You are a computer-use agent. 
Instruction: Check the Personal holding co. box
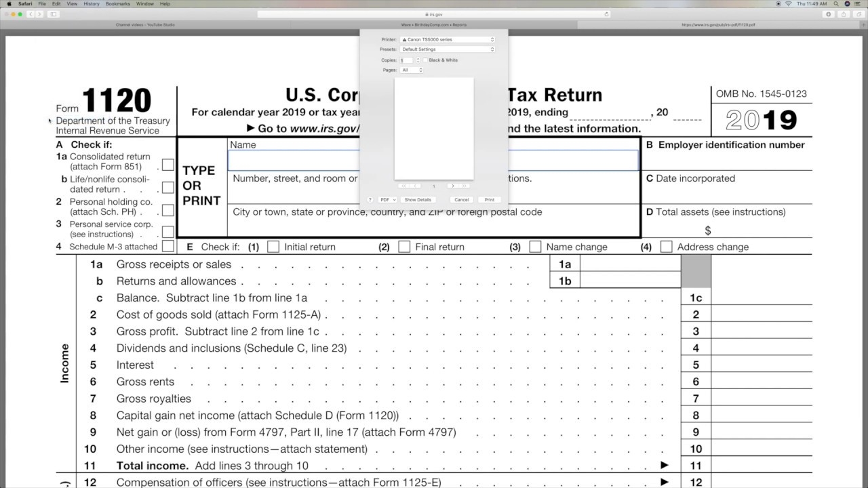pyautogui.click(x=167, y=209)
